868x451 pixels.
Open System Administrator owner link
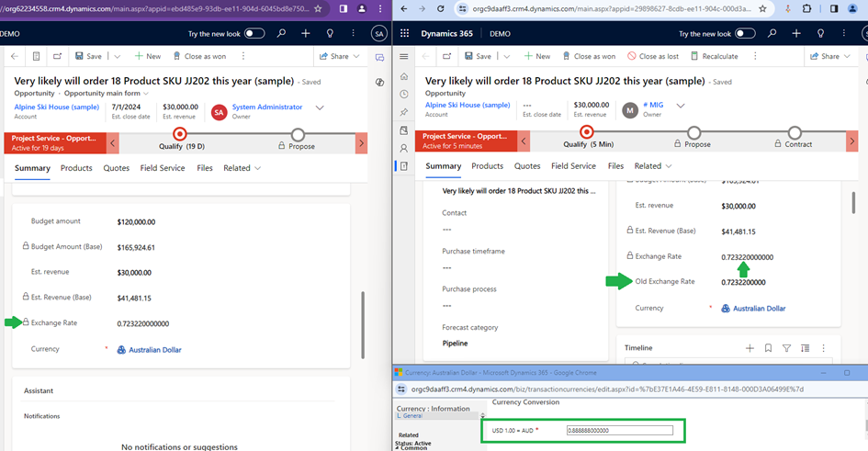267,107
